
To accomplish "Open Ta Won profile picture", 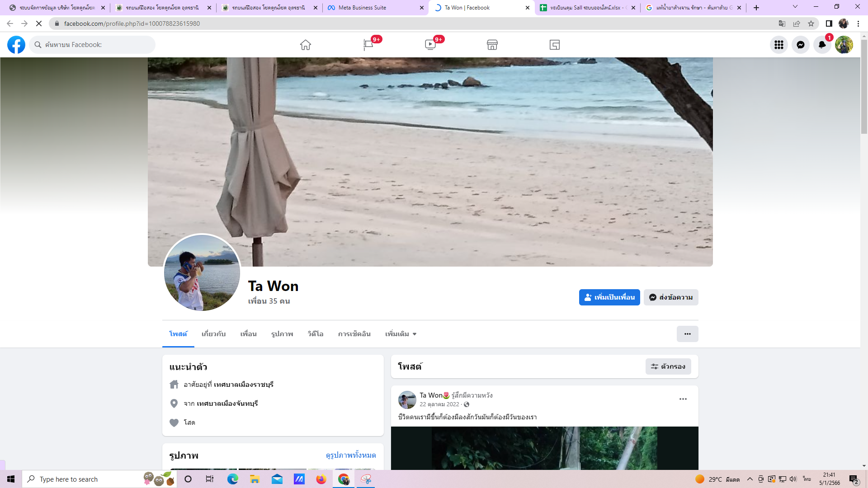I will tap(202, 272).
